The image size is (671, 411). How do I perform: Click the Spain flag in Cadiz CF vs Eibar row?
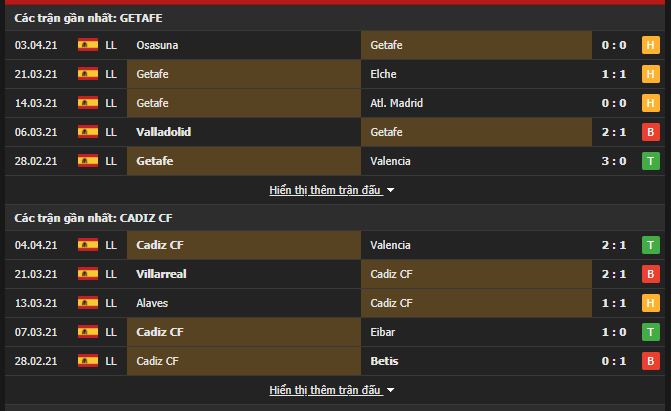[x=88, y=332]
